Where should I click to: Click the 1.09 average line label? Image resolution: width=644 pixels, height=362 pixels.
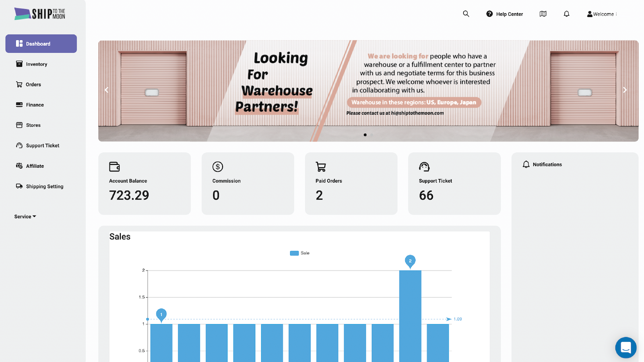tap(458, 319)
